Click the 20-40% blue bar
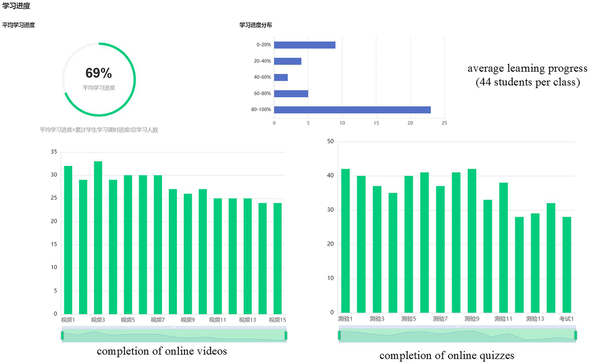Screen dimensions: 590x364 coord(288,61)
